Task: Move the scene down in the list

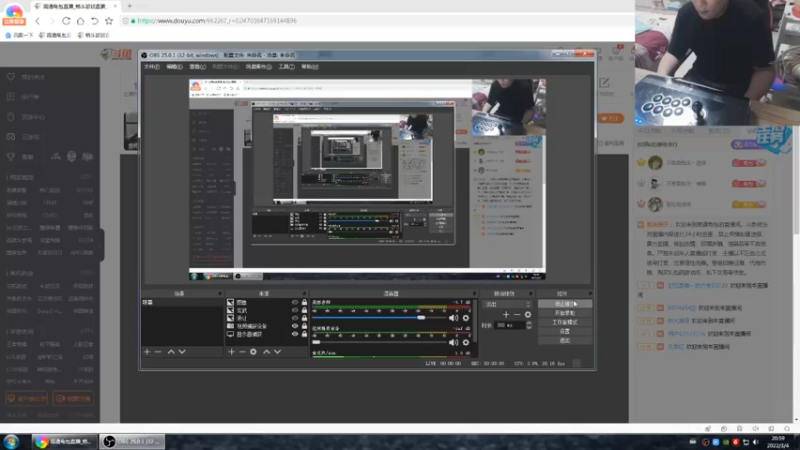Action: [182, 352]
